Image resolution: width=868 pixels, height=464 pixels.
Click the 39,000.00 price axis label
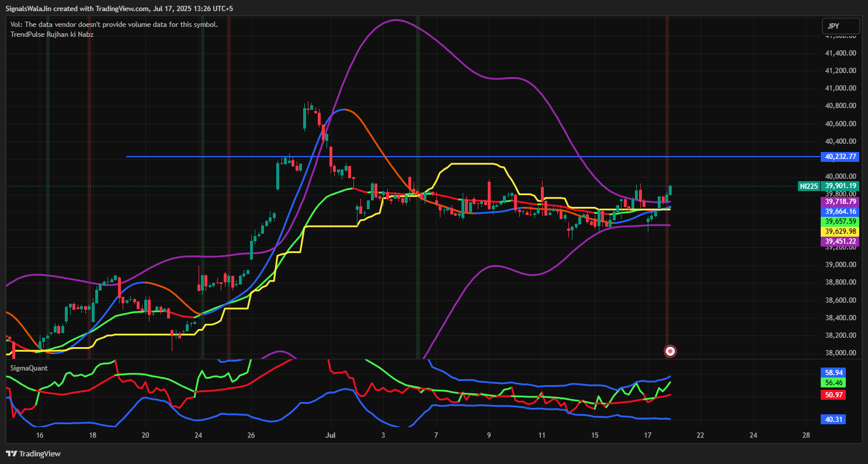[841, 265]
